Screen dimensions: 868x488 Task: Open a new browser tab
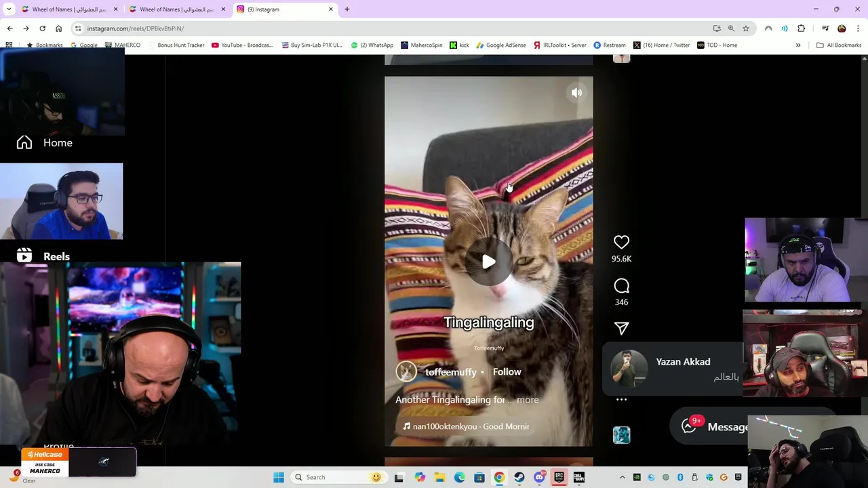tap(347, 9)
